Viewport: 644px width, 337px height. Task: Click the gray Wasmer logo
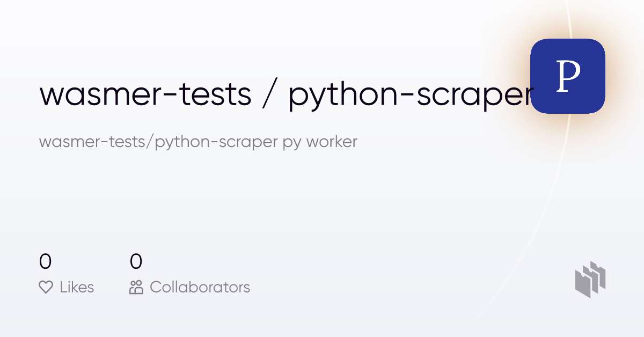coord(590,279)
